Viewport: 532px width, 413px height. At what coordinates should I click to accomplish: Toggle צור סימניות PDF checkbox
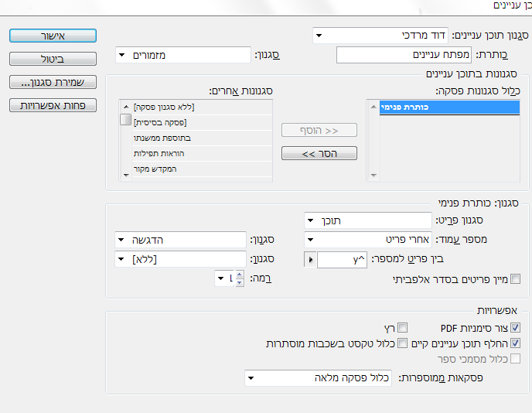coord(515,328)
